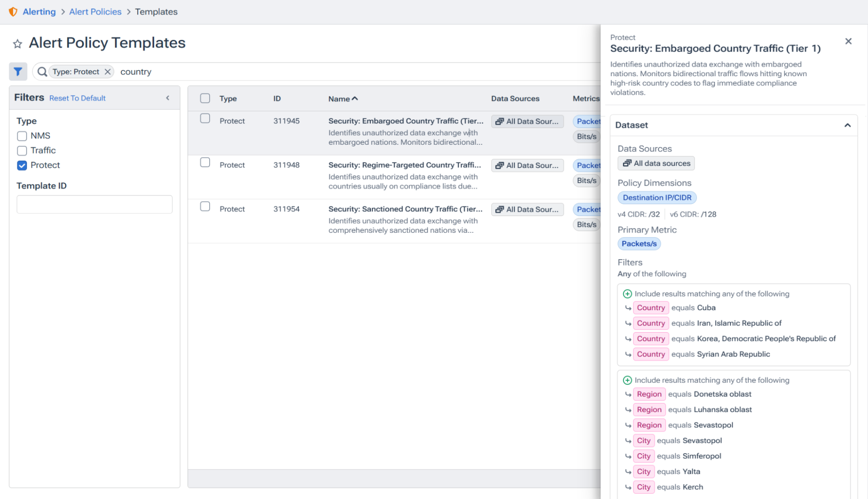The image size is (868, 499).
Task: Click the Templates breadcrumb
Action: pyautogui.click(x=156, y=12)
